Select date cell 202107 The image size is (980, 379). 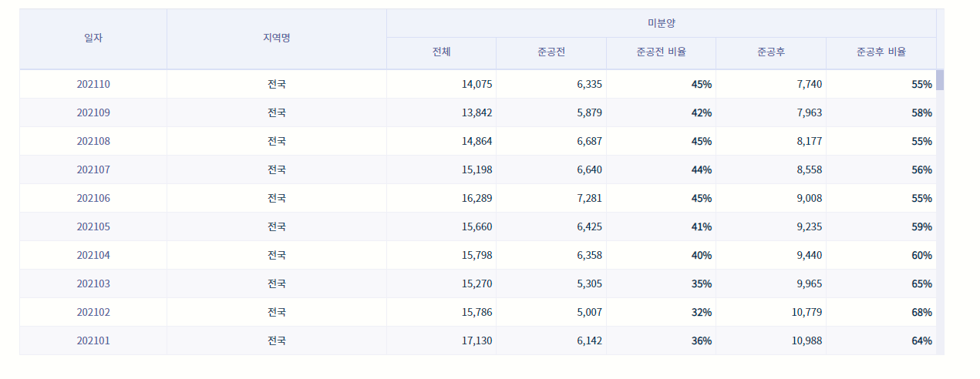[93, 169]
